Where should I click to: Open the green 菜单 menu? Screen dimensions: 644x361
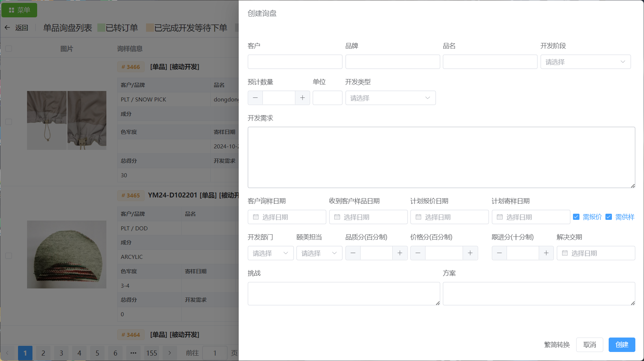[19, 10]
